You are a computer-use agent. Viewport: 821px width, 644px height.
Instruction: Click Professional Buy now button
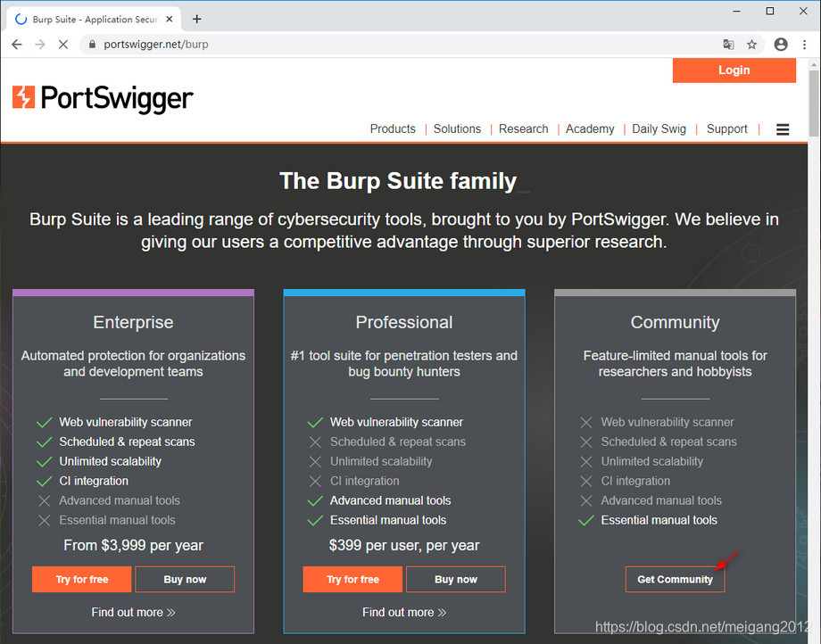point(455,579)
